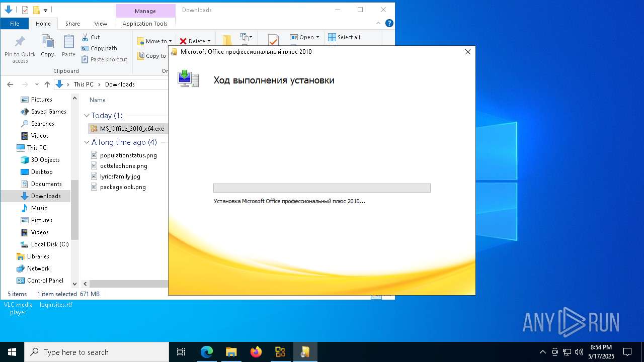Collapse the A long time ago group

[x=87, y=142]
